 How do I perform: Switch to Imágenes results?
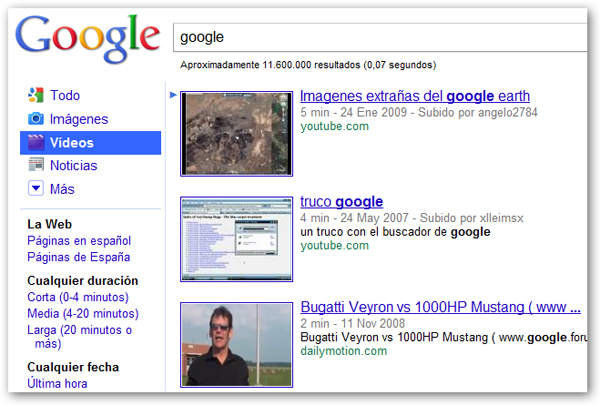(x=79, y=119)
